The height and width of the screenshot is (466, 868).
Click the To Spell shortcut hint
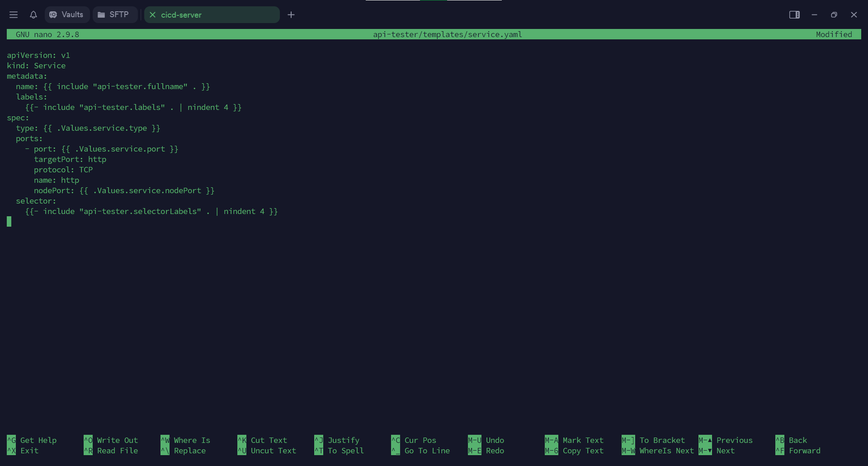coord(339,451)
